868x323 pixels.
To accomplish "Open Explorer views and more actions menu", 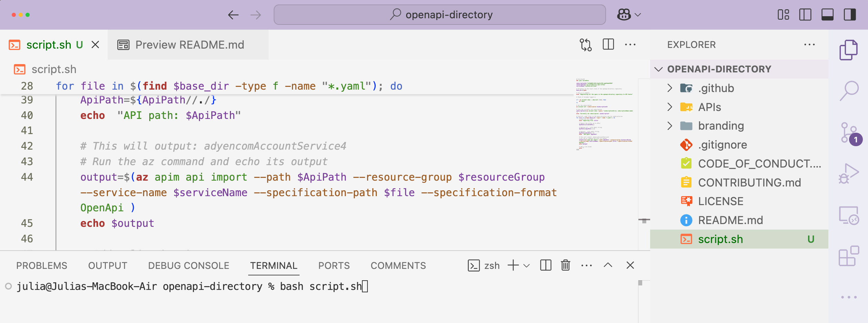I will coord(809,45).
